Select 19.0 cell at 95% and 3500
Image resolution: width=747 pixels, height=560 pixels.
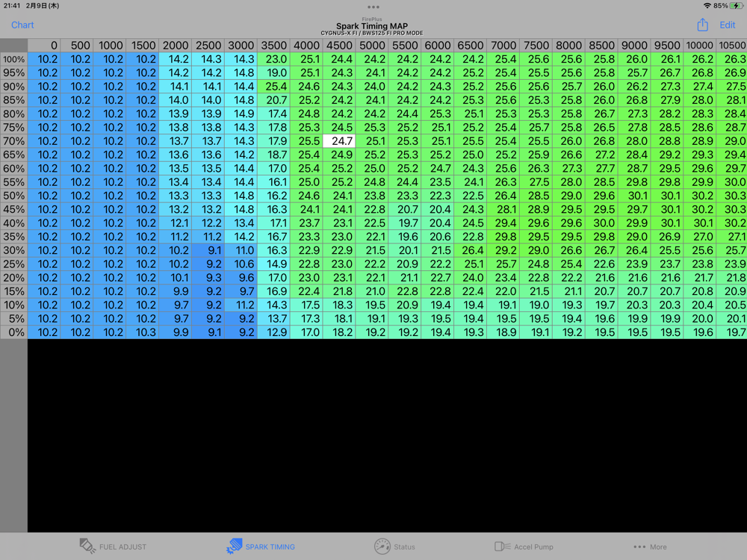coord(273,73)
